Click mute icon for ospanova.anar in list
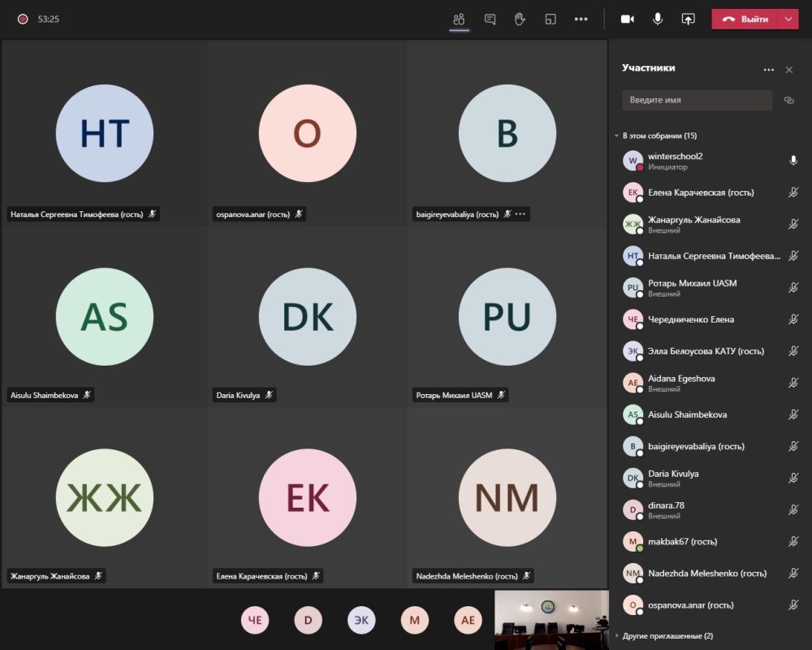812x650 pixels. coord(793,604)
